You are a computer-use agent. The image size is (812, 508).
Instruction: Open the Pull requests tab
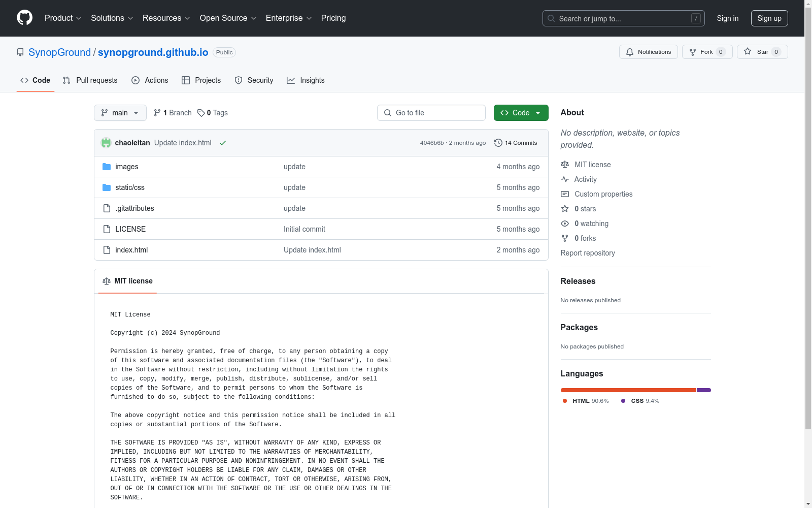tap(90, 80)
